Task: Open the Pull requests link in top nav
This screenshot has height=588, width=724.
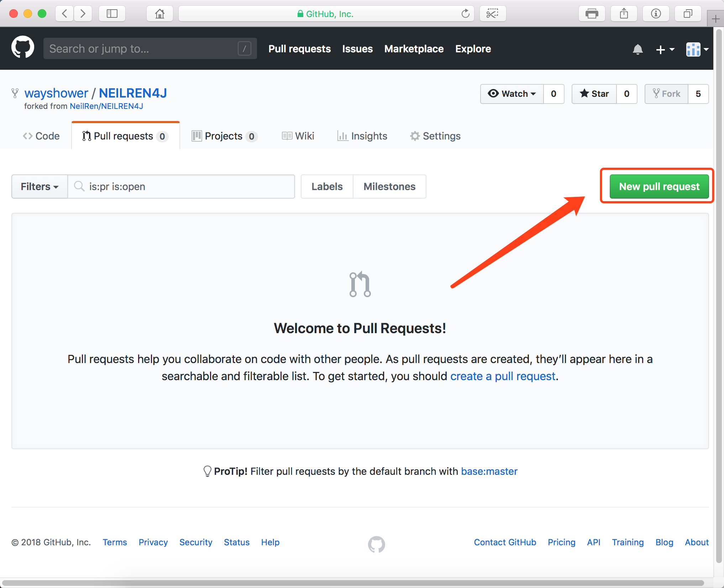Action: 300,49
